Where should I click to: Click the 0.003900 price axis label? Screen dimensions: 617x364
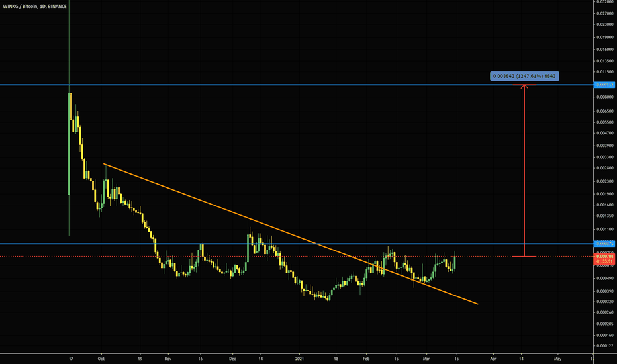(x=605, y=146)
